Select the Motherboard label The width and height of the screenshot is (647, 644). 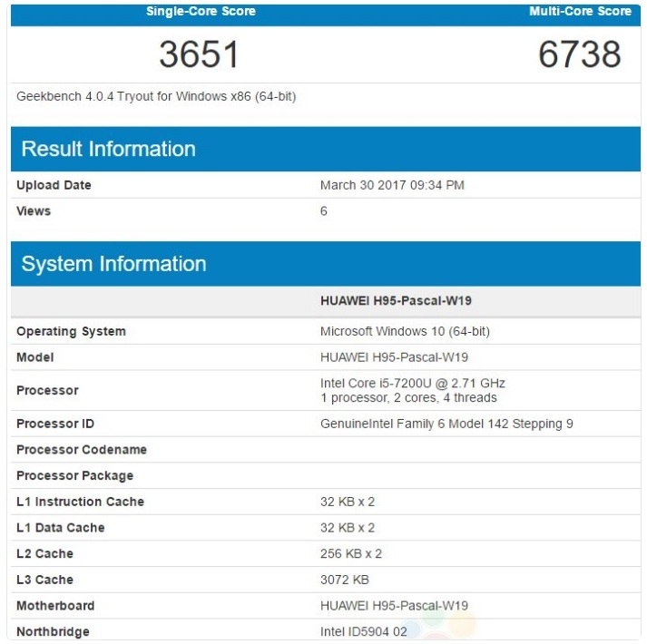[x=55, y=606]
